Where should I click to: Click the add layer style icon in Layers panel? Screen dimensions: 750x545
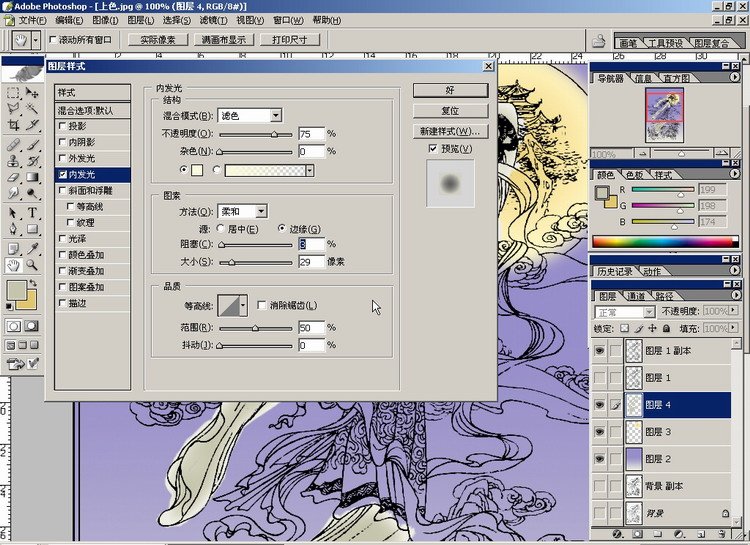point(617,534)
